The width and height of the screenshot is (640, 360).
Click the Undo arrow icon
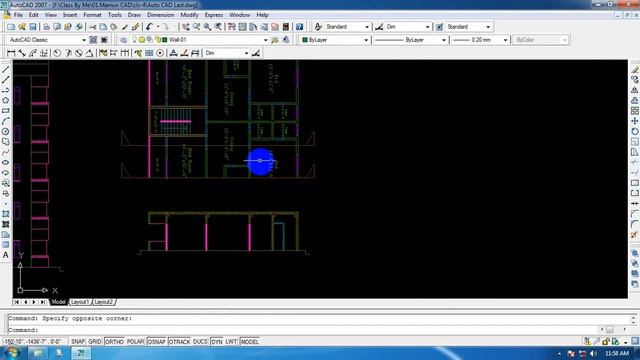coord(149,27)
